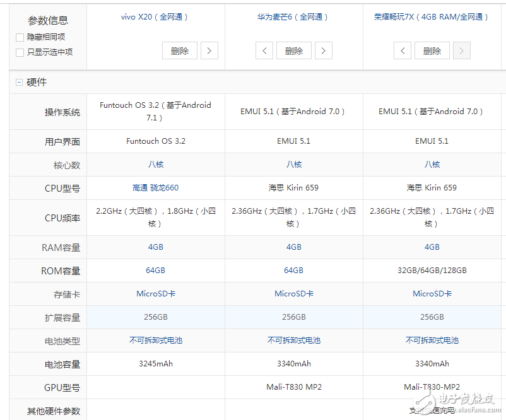Click 删除 for 华为麦芒6
Image resolution: width=506 pixels, height=420 pixels.
pyautogui.click(x=293, y=50)
